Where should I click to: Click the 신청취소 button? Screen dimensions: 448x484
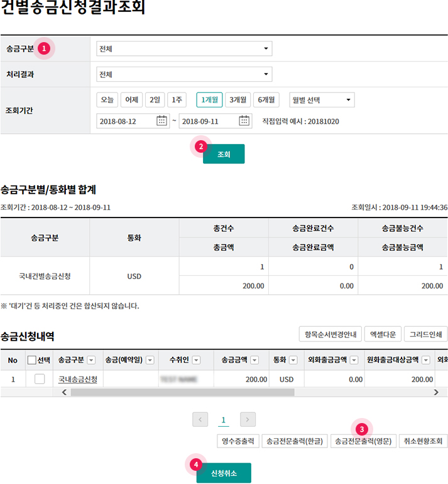coord(224,473)
